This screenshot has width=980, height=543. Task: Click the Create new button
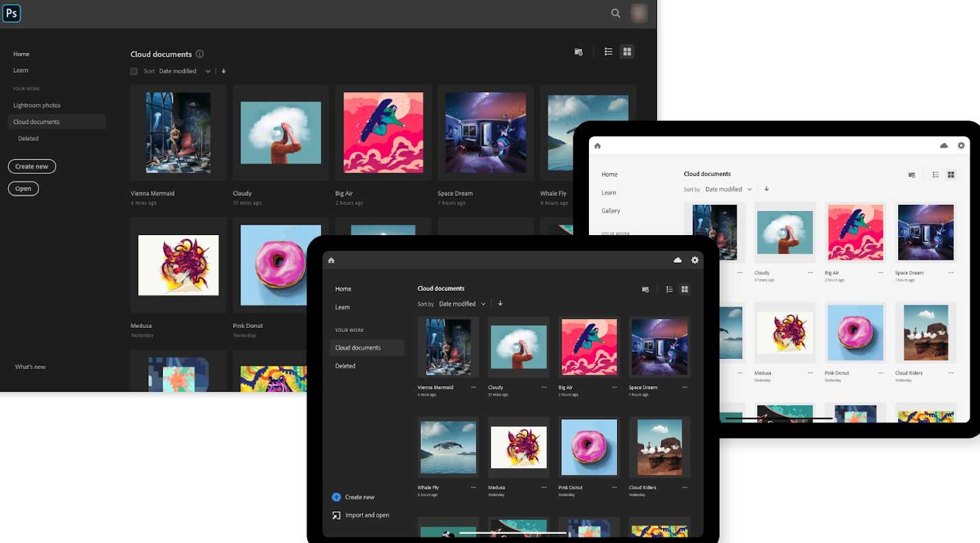(32, 166)
